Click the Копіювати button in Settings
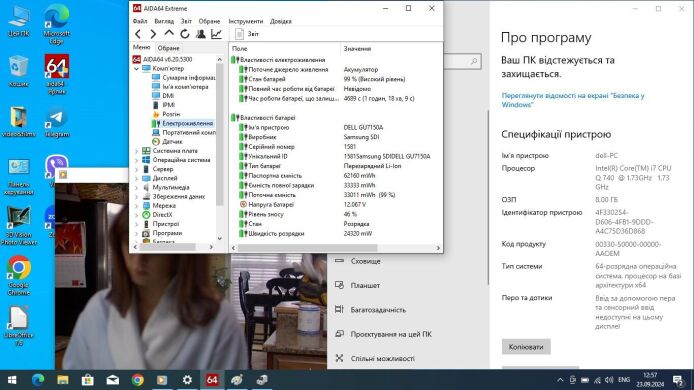 tap(526, 347)
